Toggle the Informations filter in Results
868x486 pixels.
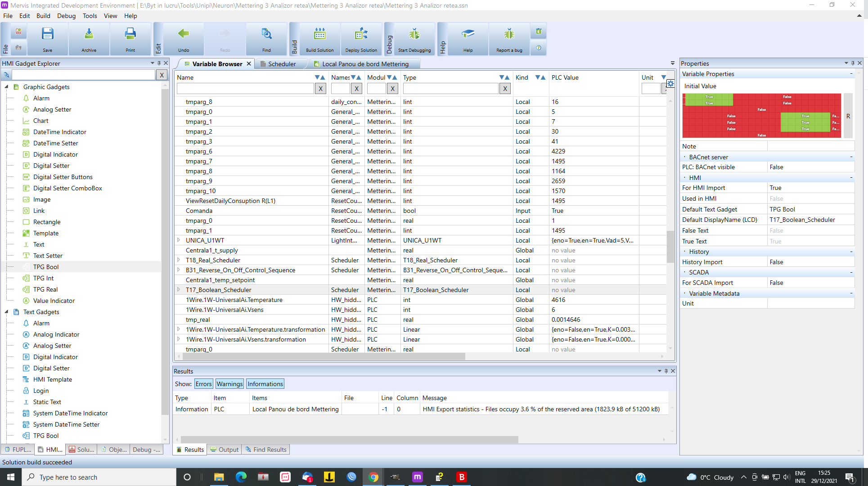[265, 384]
